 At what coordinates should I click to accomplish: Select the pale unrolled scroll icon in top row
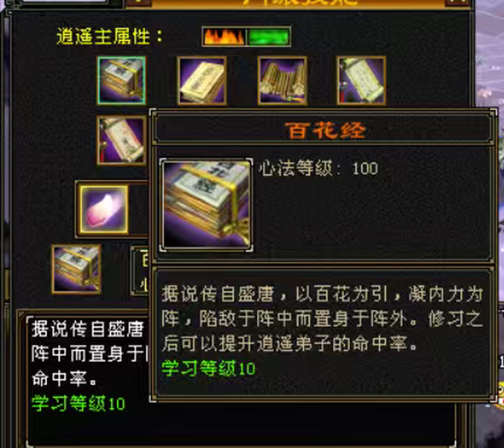(x=361, y=81)
